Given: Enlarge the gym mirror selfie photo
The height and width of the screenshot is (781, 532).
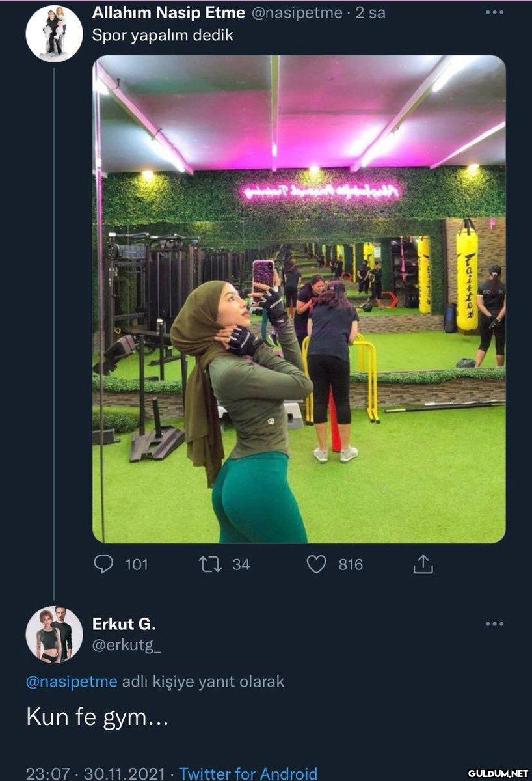Looking at the screenshot, I should coord(299,299).
